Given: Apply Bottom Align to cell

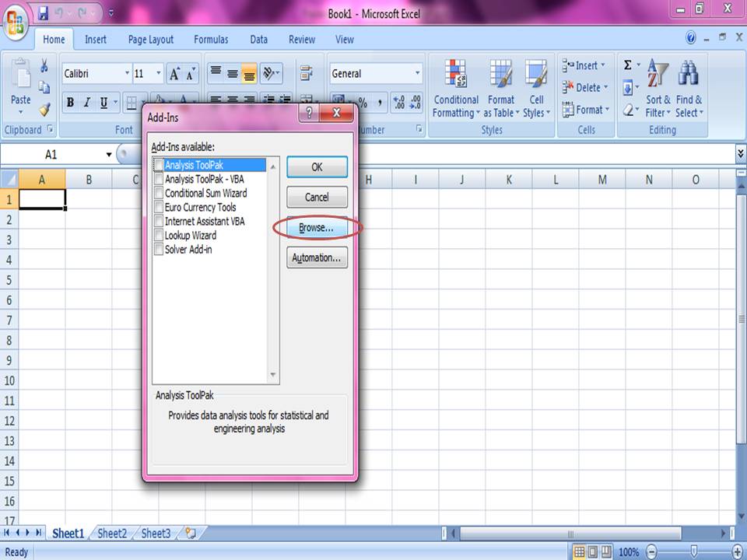Looking at the screenshot, I should tap(249, 73).
